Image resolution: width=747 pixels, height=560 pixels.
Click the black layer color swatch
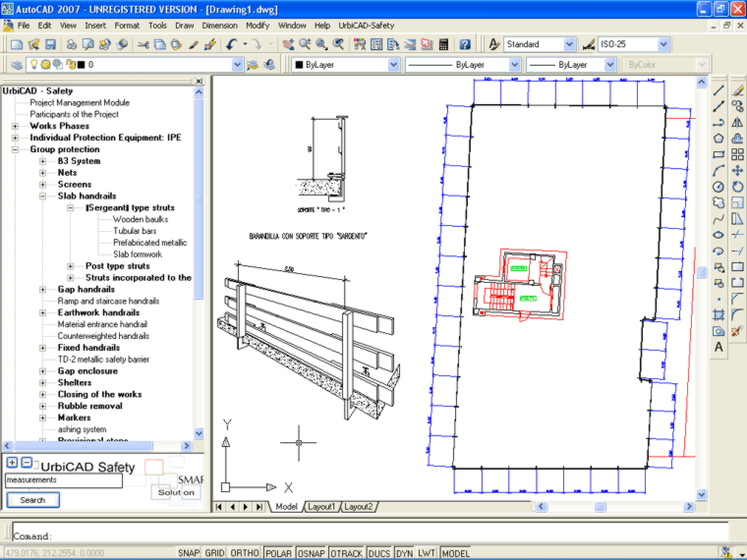point(81,65)
